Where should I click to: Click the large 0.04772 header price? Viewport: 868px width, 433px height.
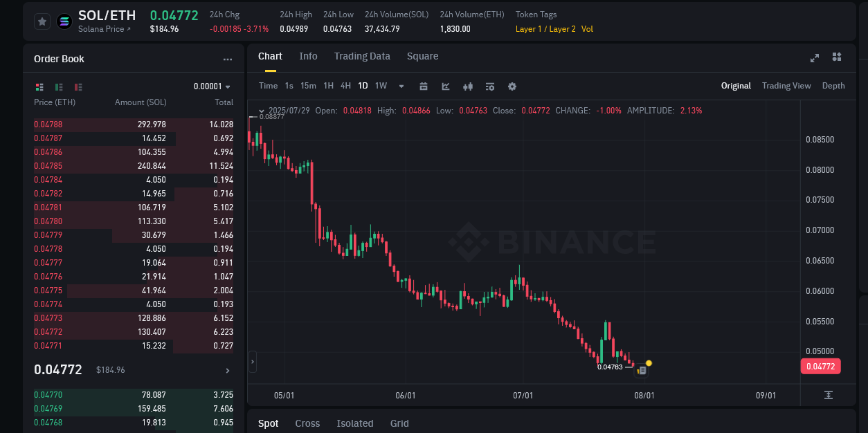click(x=174, y=15)
